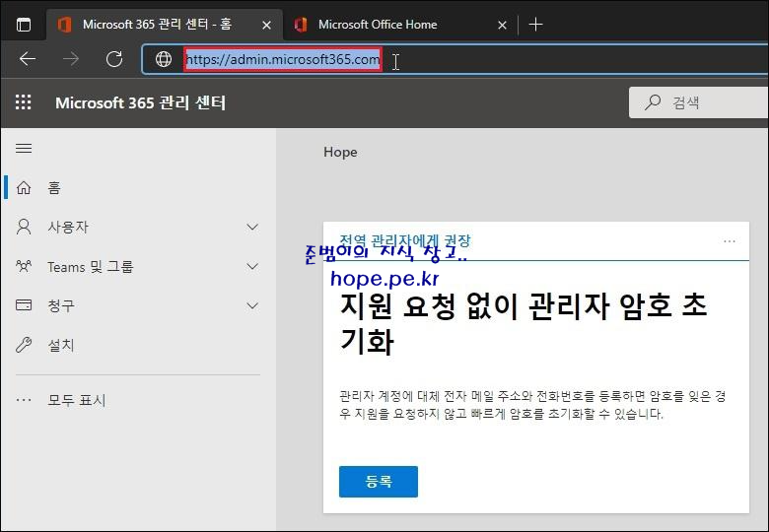This screenshot has width=769, height=532.
Task: Open the card's more options ellipsis
Action: pos(730,241)
